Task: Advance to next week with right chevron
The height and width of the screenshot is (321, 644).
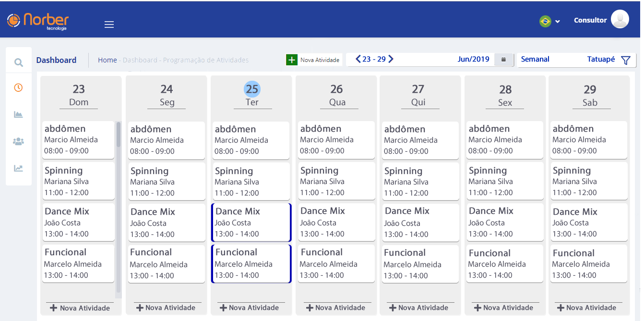Action: (x=391, y=59)
